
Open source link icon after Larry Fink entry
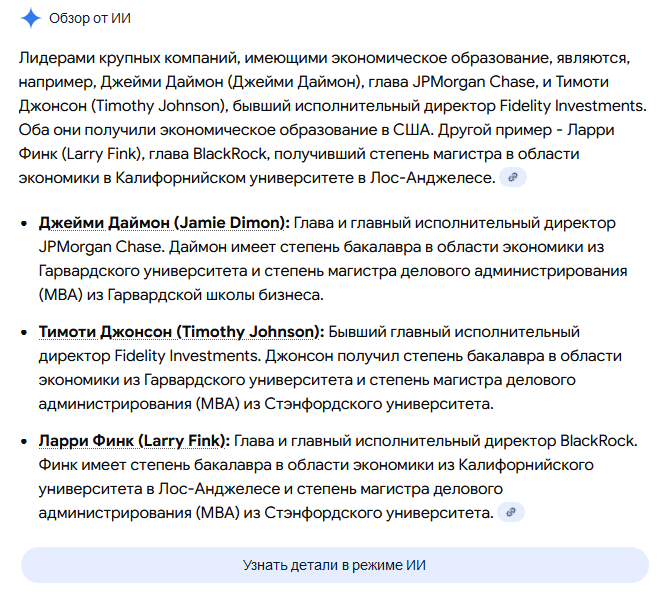tap(511, 512)
